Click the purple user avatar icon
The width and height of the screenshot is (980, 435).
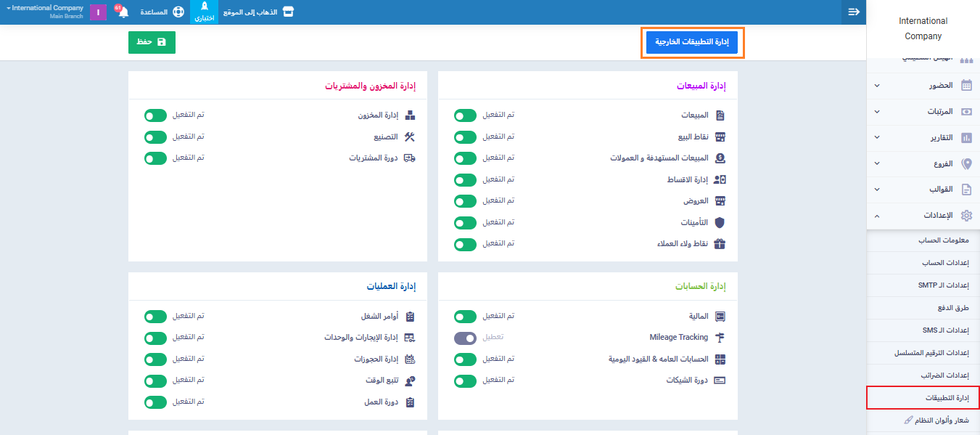click(99, 12)
